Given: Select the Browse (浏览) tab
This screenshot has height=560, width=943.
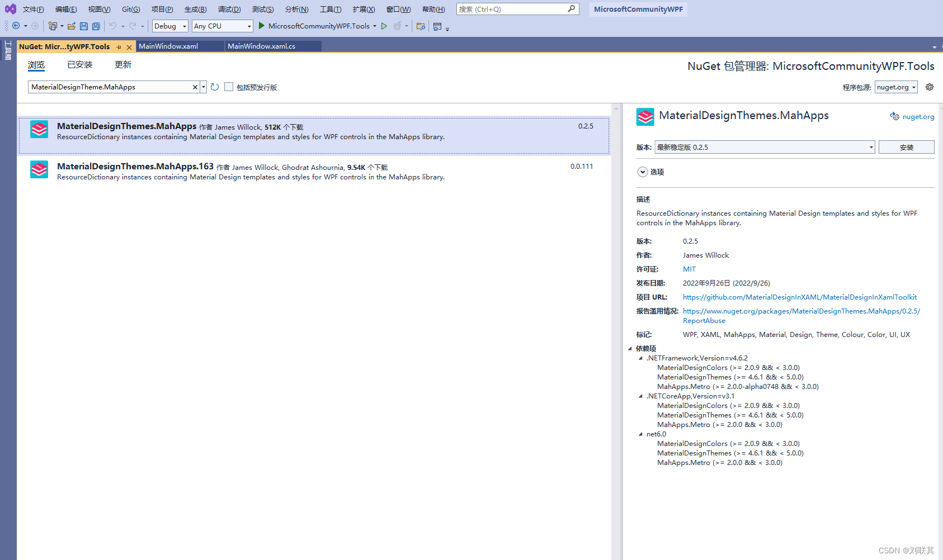Looking at the screenshot, I should [x=36, y=65].
